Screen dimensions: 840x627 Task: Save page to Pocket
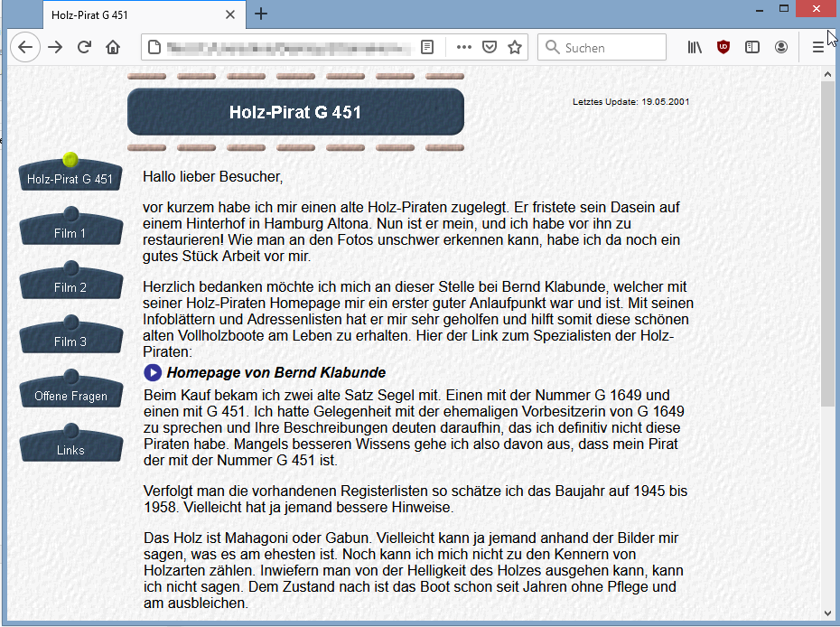point(490,47)
